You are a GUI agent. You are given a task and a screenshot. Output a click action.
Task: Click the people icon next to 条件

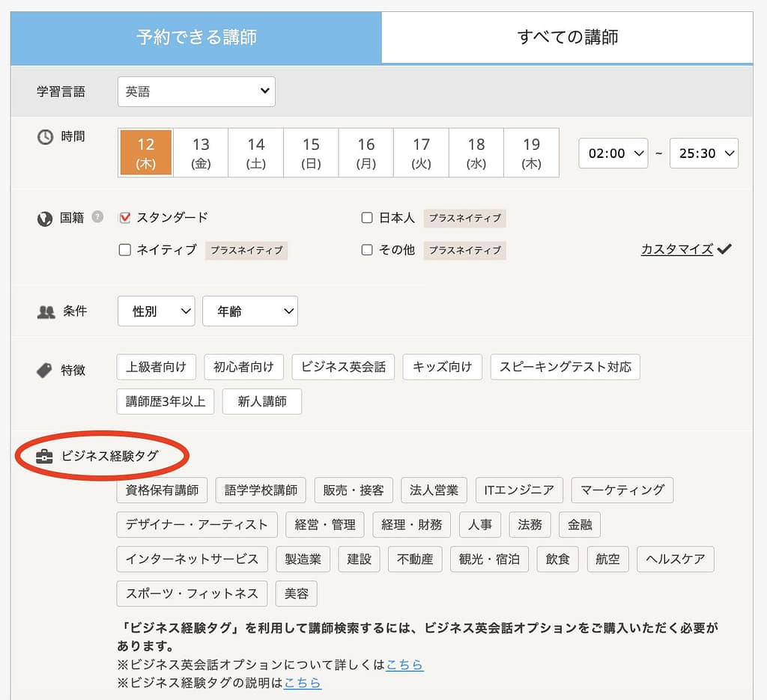coord(46,311)
